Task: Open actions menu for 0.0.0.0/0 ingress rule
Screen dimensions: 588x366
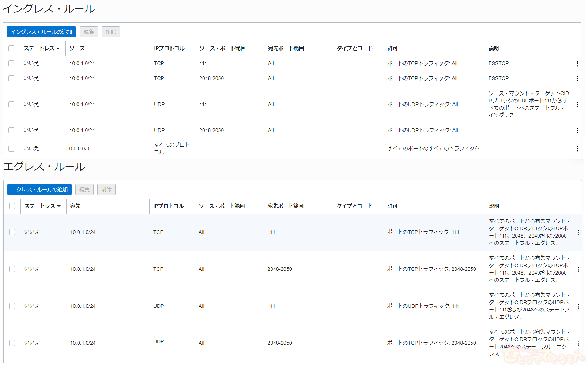Action: click(577, 149)
